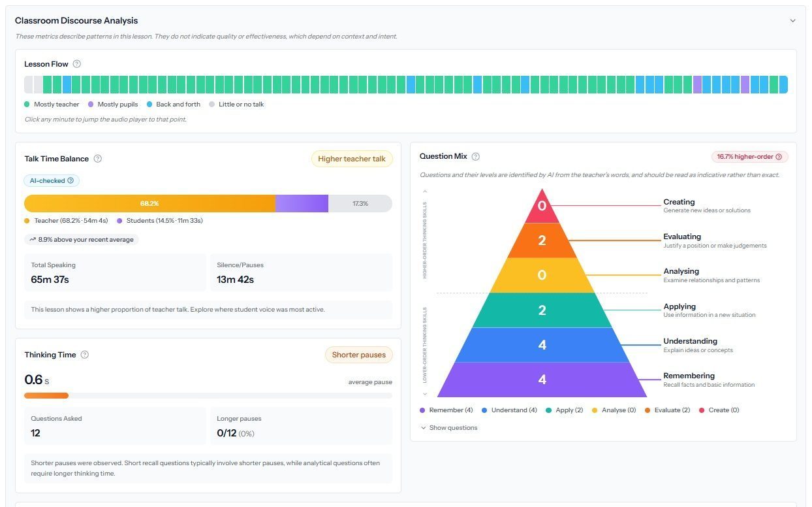
Task: Click the Little or no talk legend item
Action: 236,105
